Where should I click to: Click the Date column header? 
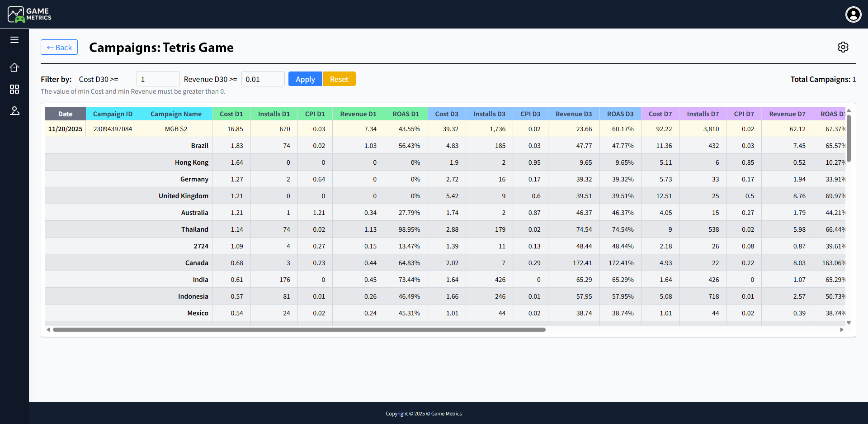(x=65, y=114)
